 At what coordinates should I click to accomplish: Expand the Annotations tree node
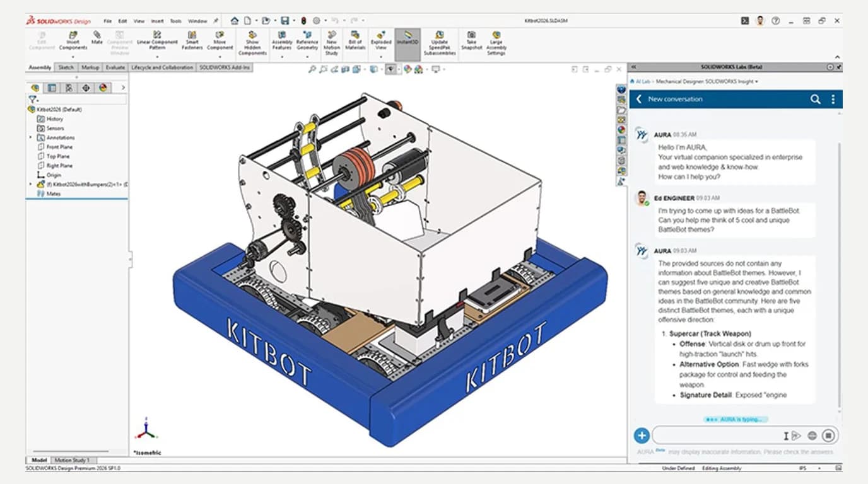[30, 137]
